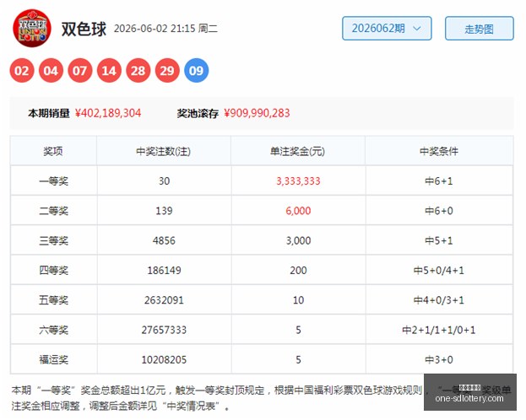Click the 双色球 Union Lotto logo
Viewport: 526px width, 420px height.
click(32, 28)
